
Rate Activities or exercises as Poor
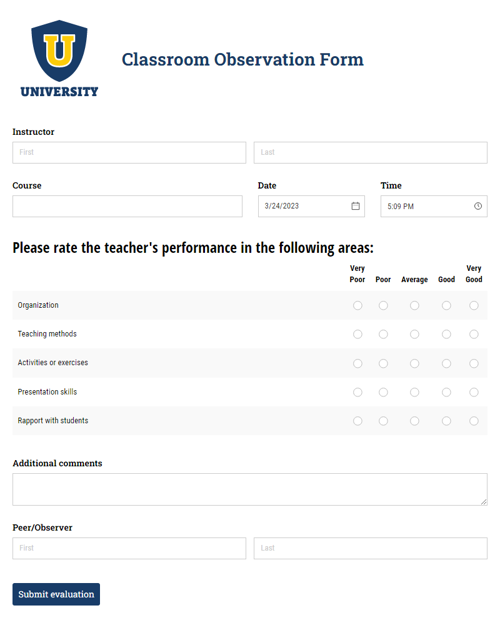383,363
